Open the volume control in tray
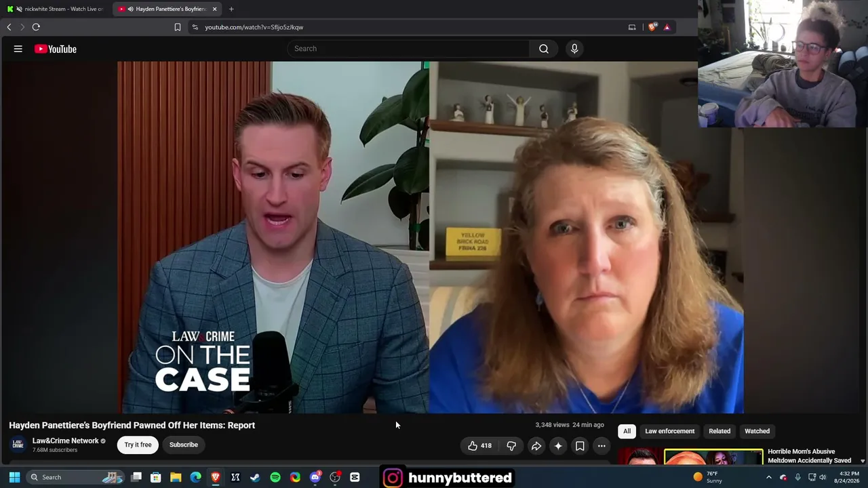Image resolution: width=868 pixels, height=488 pixels. (x=823, y=477)
